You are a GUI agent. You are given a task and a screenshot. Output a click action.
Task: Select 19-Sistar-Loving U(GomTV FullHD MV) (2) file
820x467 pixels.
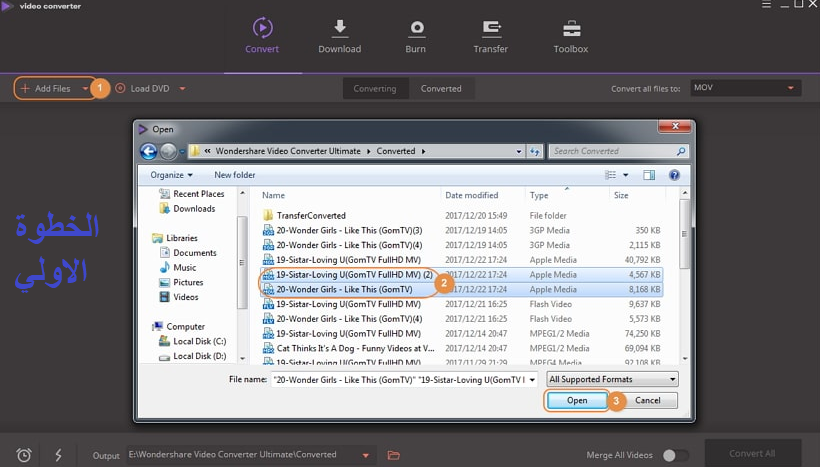coord(462,275)
